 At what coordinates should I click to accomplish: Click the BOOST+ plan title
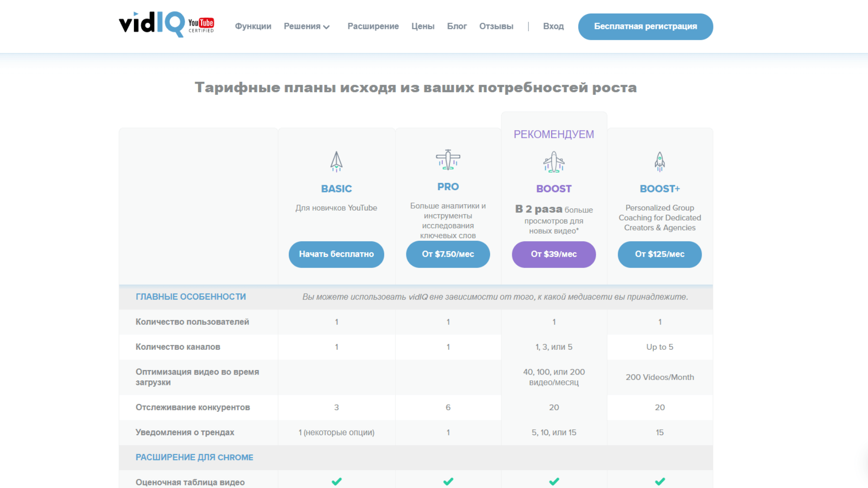tap(660, 189)
